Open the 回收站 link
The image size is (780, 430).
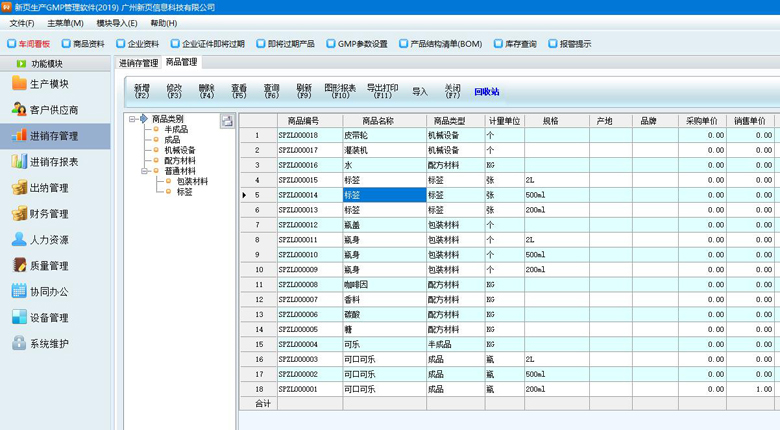point(486,92)
